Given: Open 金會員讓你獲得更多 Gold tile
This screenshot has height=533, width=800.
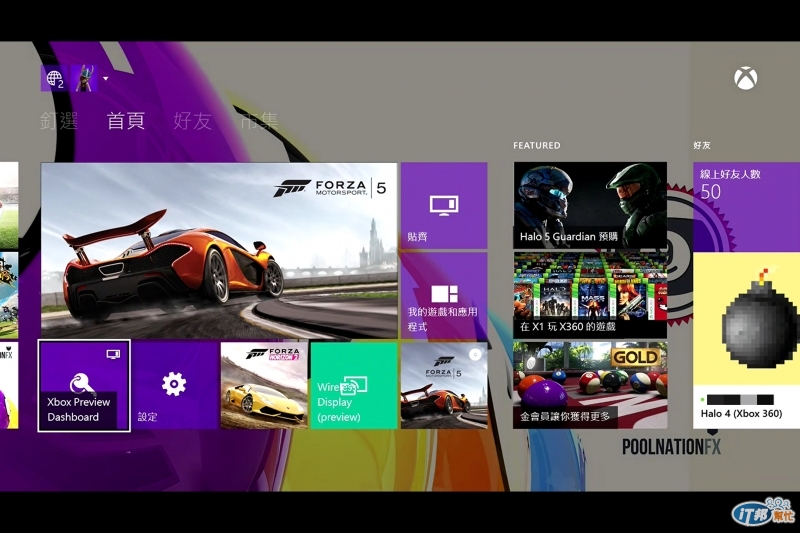Looking at the screenshot, I should (590, 386).
